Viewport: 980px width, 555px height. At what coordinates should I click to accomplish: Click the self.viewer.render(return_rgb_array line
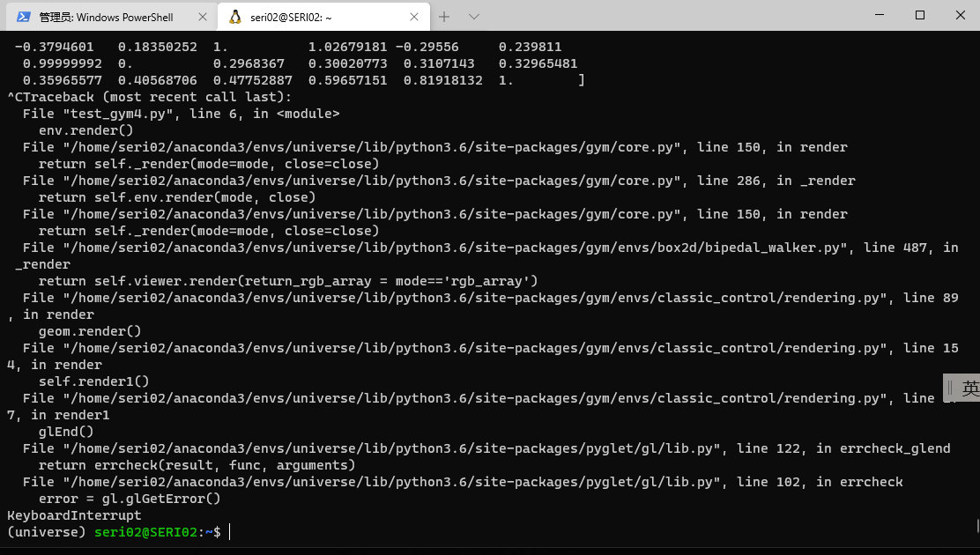click(288, 281)
